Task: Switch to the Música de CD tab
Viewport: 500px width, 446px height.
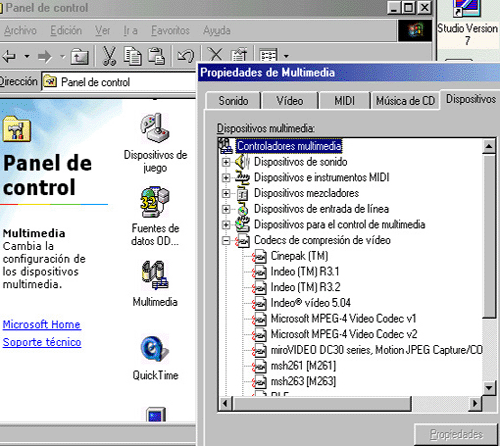Action: click(405, 100)
